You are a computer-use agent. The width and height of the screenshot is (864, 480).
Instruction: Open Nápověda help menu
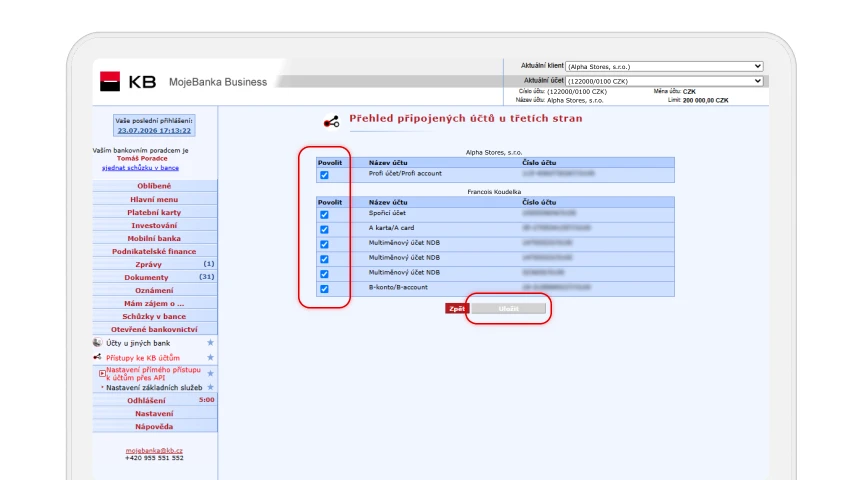(x=154, y=427)
